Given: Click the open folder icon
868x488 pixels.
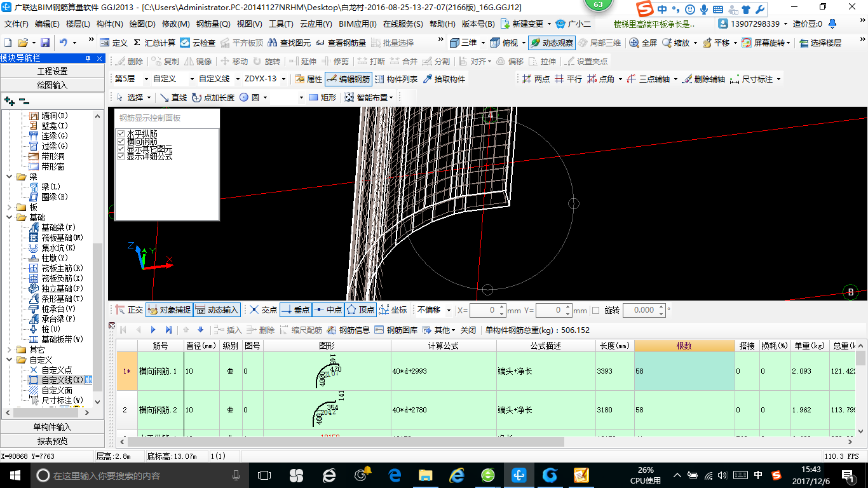Looking at the screenshot, I should pos(22,43).
